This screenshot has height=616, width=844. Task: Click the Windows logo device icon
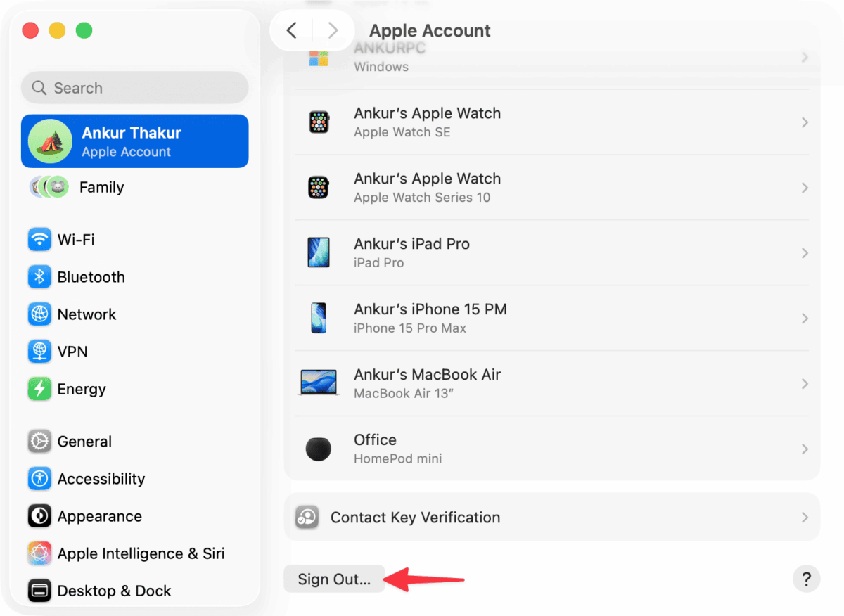point(319,58)
